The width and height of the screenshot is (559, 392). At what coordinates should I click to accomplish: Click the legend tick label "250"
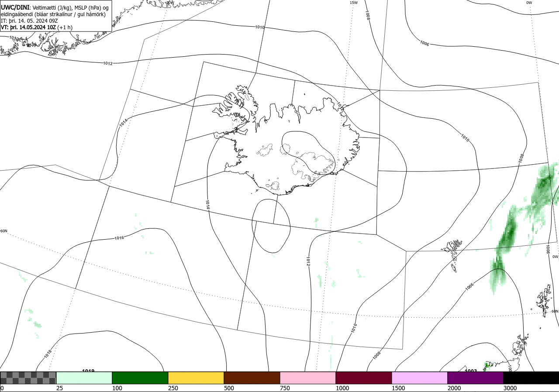click(x=173, y=388)
